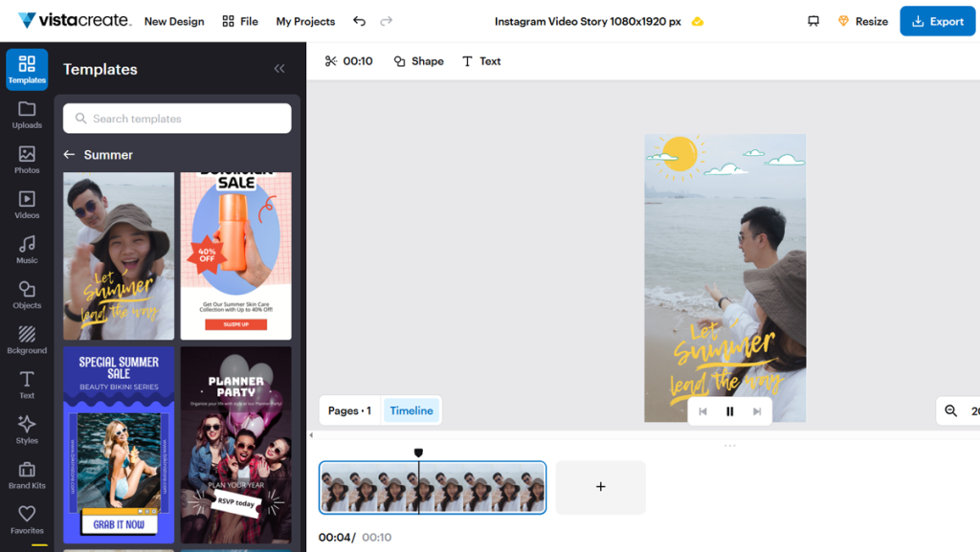
Task: Select the Planner Party template thumbnail
Action: [235, 445]
